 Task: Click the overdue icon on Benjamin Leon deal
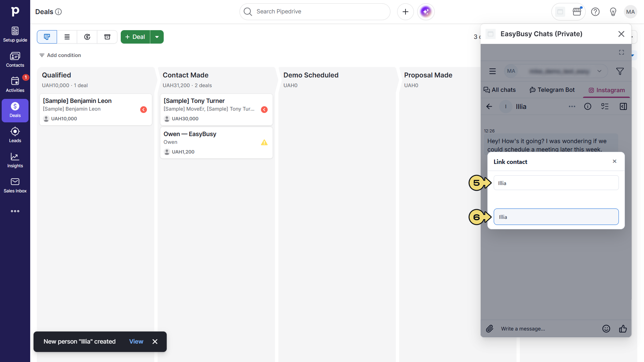(144, 110)
